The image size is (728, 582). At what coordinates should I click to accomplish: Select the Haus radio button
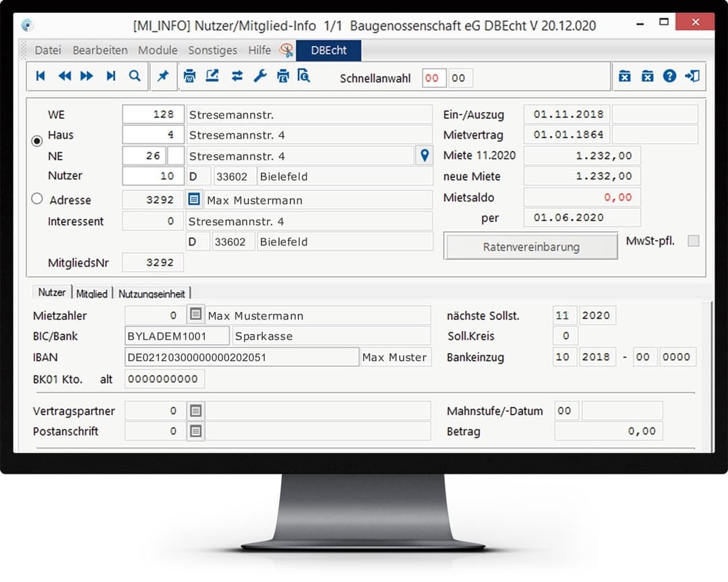click(x=36, y=141)
